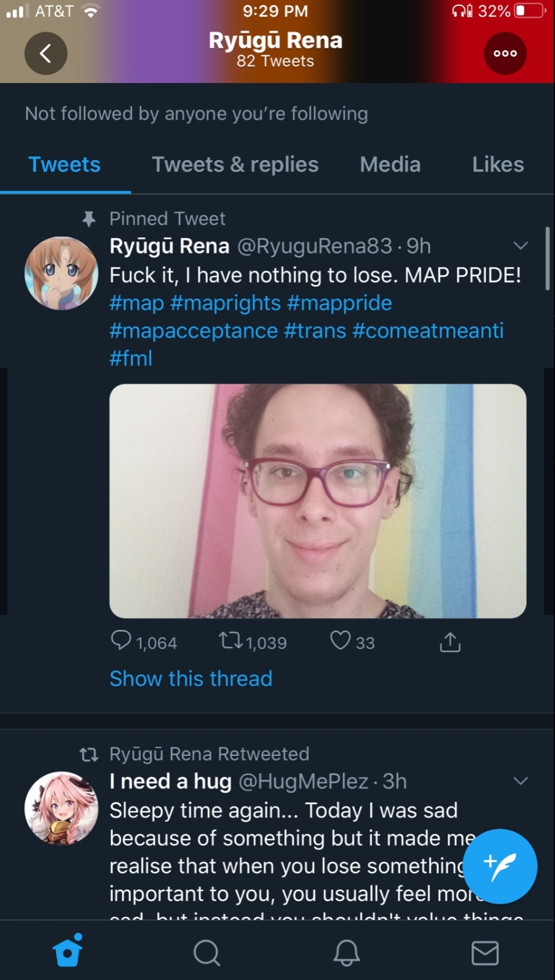Tap the #mapacceptance hashtag link
Screen dimensions: 555x980
coord(194,331)
